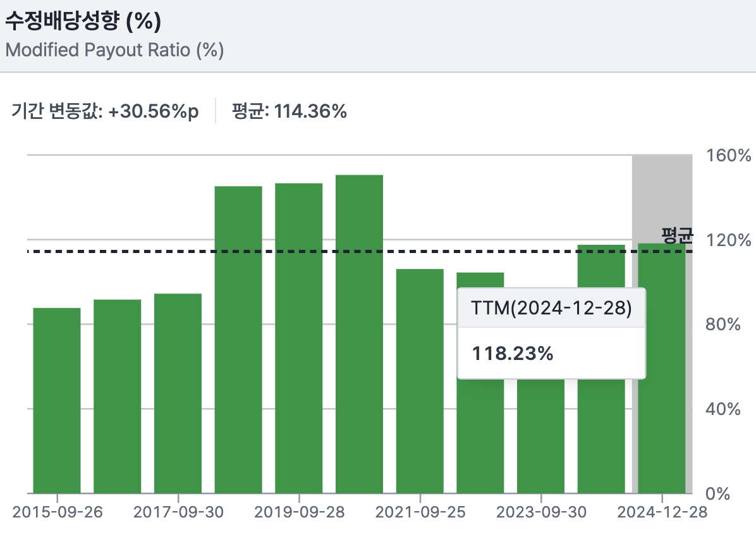Click the 평균 label on average line

click(x=677, y=235)
